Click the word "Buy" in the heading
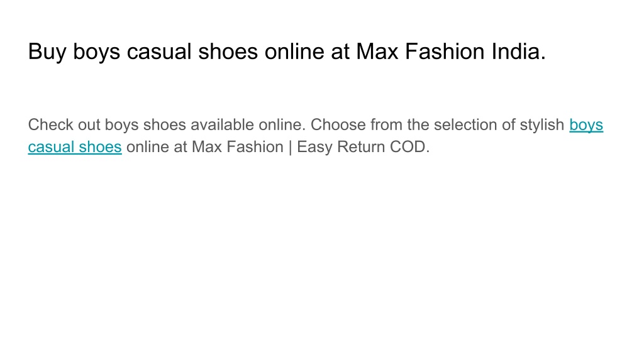The image size is (644, 362). (x=47, y=53)
